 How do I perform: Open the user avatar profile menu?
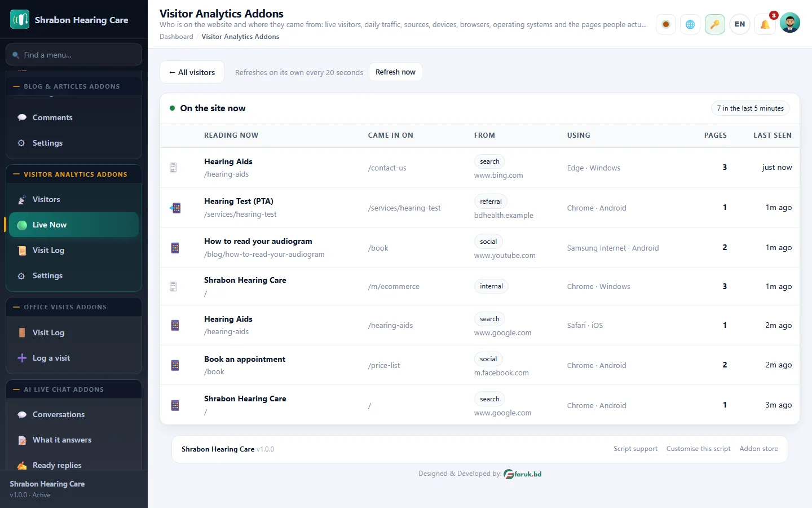(x=790, y=23)
